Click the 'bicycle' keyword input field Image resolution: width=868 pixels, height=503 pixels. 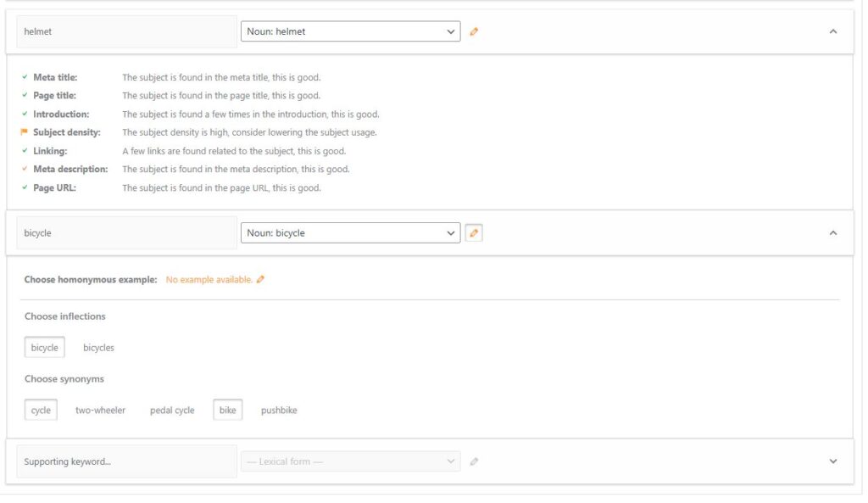coord(127,233)
